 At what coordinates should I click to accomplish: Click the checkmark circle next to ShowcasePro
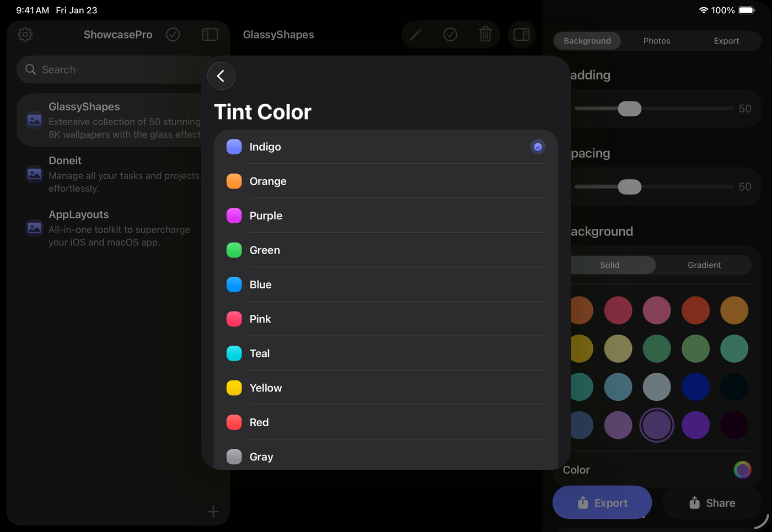coord(173,35)
